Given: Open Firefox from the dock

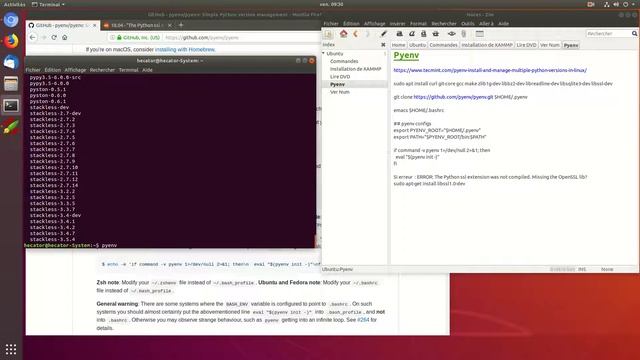Looking at the screenshot, I should click(11, 41).
